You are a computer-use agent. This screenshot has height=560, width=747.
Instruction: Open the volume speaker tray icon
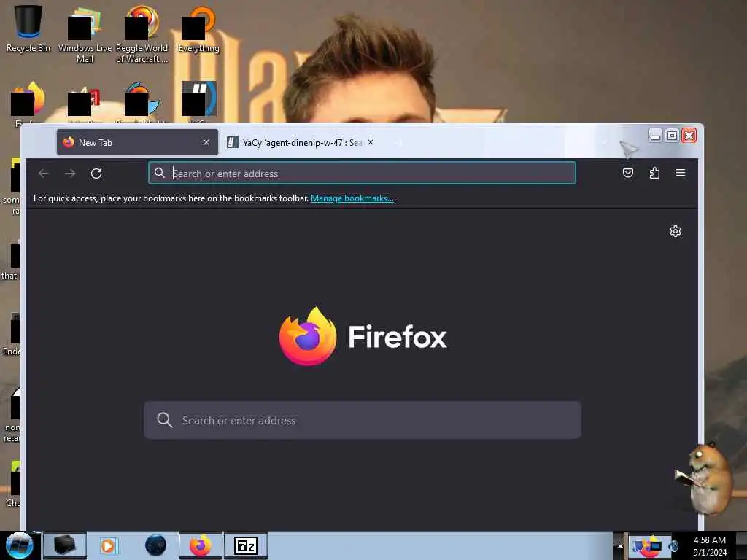[x=673, y=546]
